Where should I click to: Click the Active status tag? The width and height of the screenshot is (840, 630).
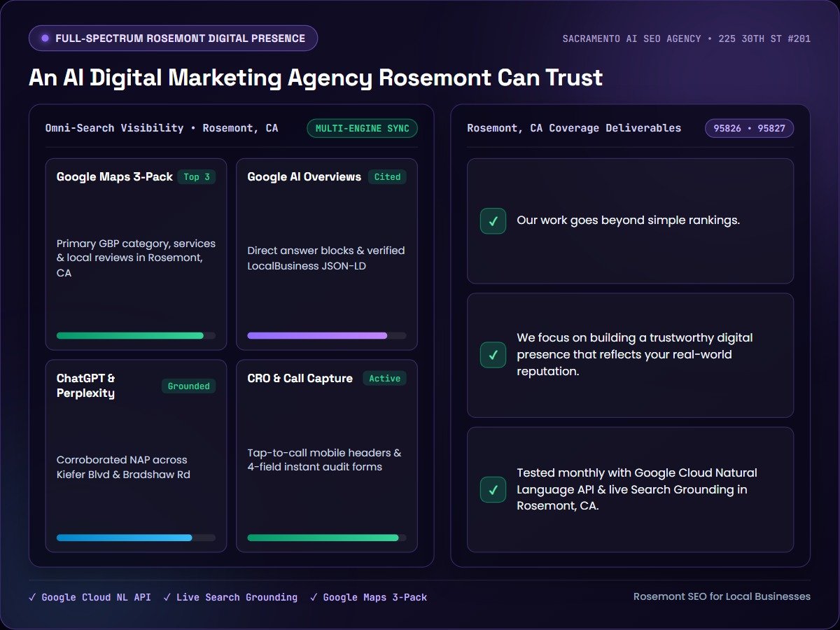pos(384,379)
